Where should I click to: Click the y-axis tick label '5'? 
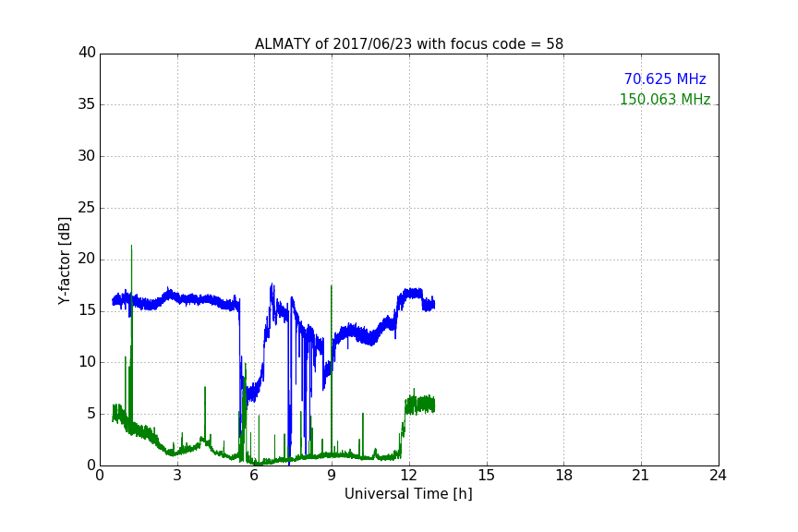tap(91, 414)
